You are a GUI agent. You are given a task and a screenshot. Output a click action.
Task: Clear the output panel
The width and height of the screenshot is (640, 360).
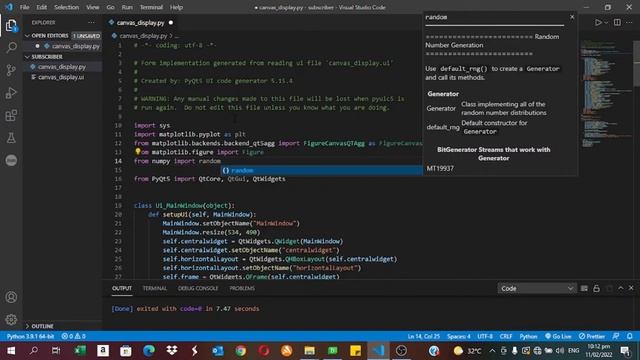[x=584, y=288]
